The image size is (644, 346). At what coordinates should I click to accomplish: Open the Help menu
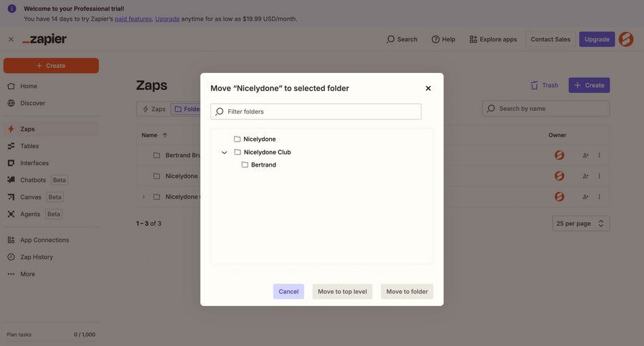pyautogui.click(x=443, y=39)
